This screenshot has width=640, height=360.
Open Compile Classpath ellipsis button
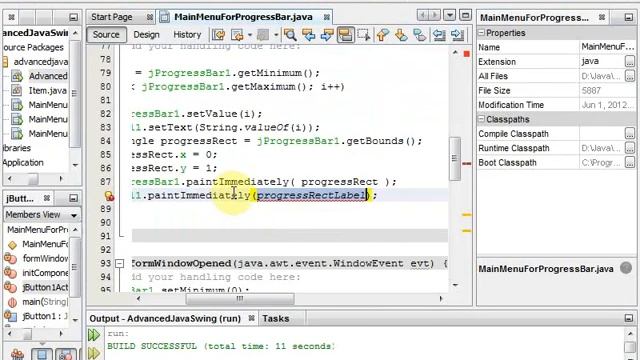tap(630, 133)
